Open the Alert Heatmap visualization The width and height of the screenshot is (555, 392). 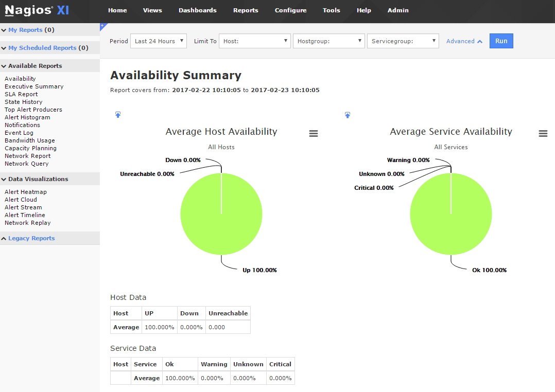click(26, 192)
